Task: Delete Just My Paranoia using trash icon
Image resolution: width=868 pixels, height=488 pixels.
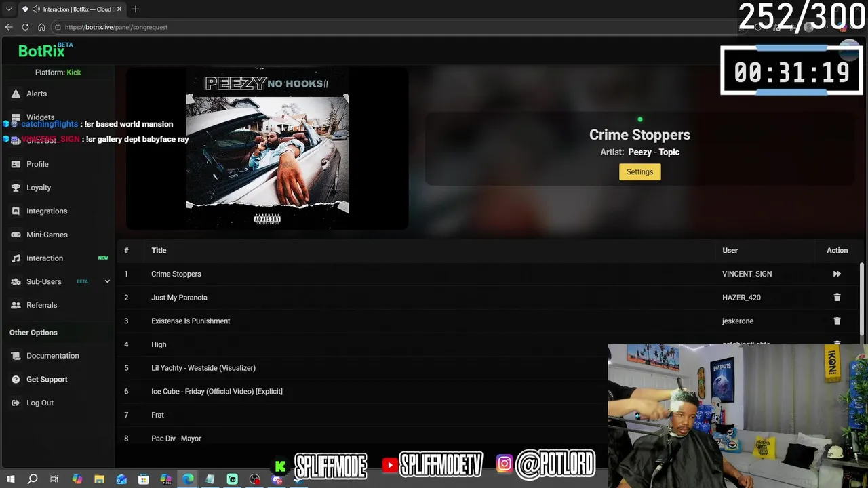Action: 837,298
